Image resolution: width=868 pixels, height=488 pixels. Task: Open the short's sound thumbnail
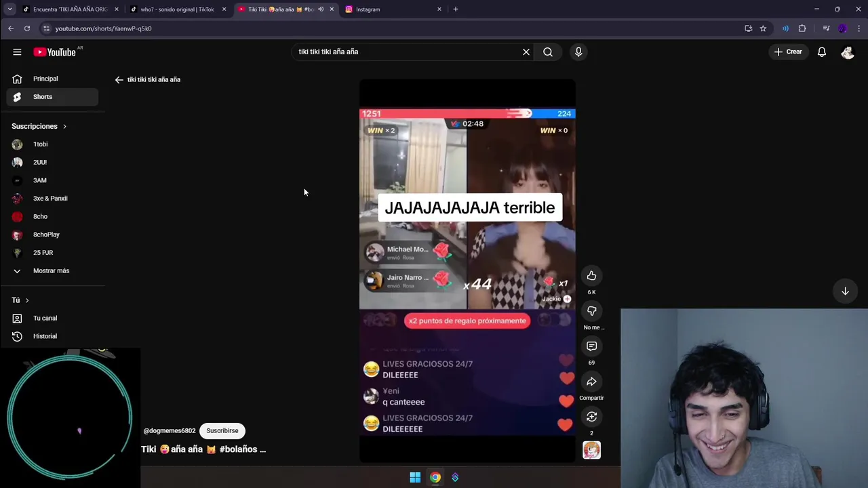(591, 450)
